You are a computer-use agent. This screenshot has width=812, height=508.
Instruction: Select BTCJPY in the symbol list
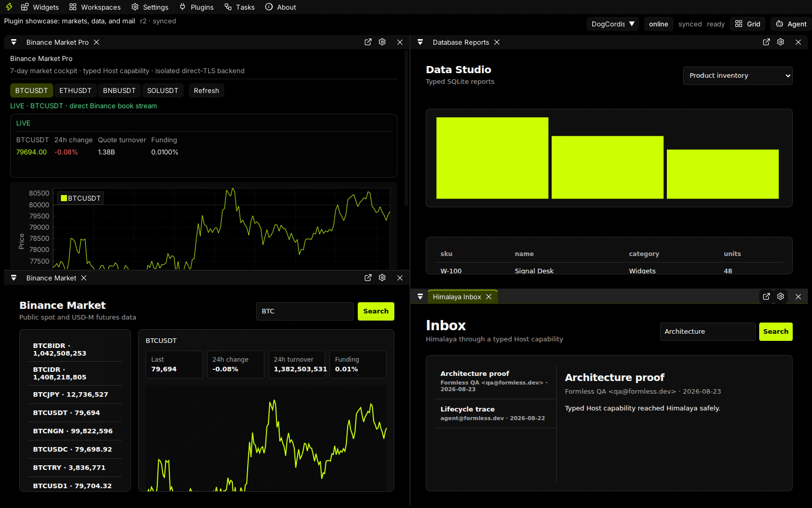point(75,395)
